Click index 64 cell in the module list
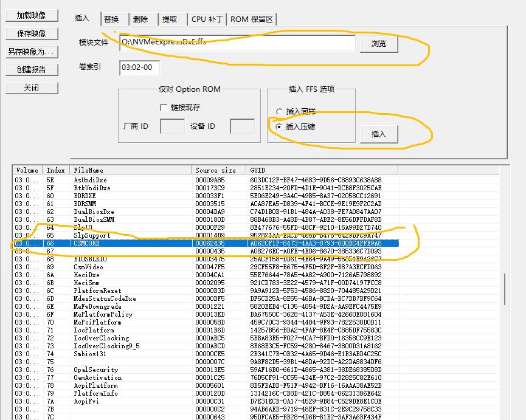The width and height of the screenshot is (526, 420). click(50, 227)
